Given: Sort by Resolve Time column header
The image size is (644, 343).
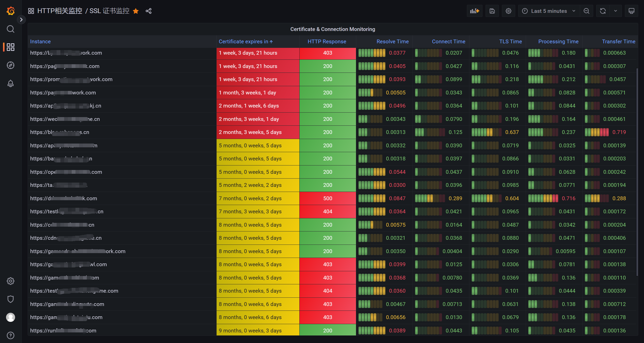Looking at the screenshot, I should pos(392,42).
